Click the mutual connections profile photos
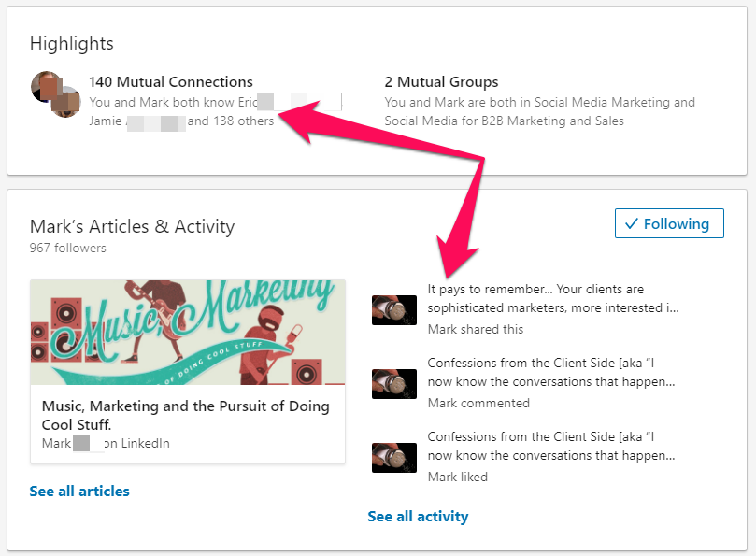Screen dimensions: 756x556 pos(55,94)
